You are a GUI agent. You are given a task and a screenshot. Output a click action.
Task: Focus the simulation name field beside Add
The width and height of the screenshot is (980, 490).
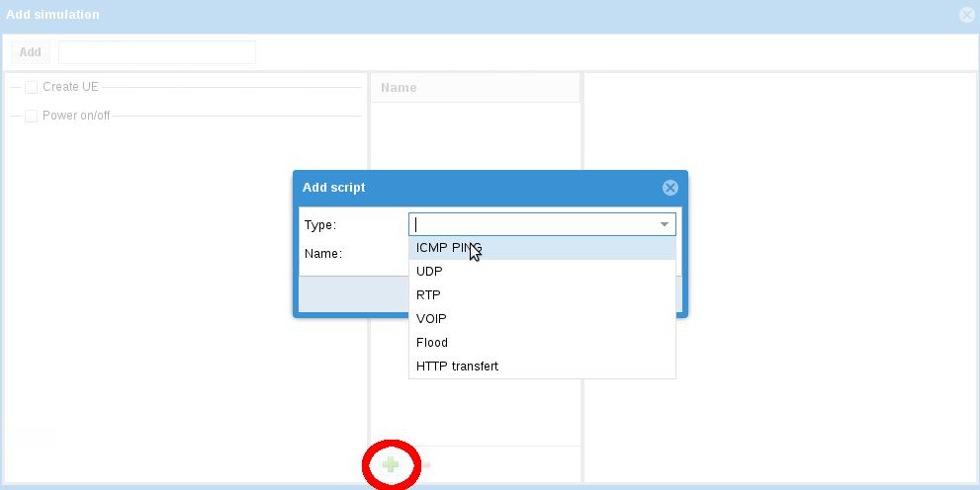(157, 52)
